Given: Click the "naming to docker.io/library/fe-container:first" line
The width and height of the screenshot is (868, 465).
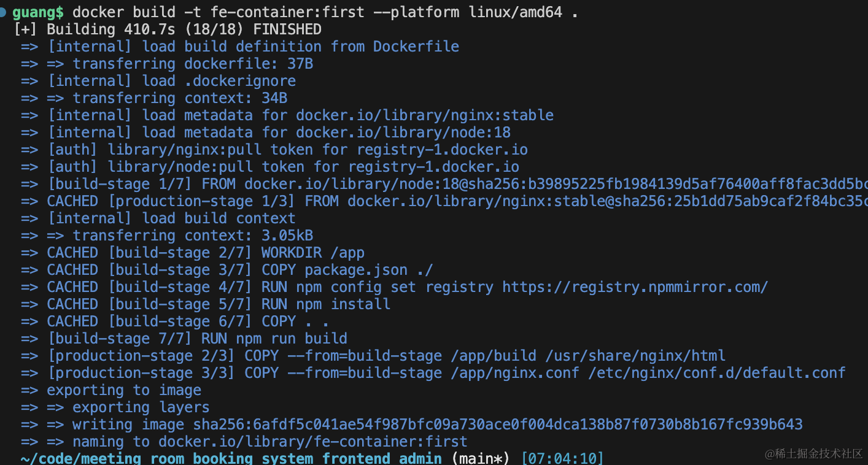Looking at the screenshot, I should 244,442.
